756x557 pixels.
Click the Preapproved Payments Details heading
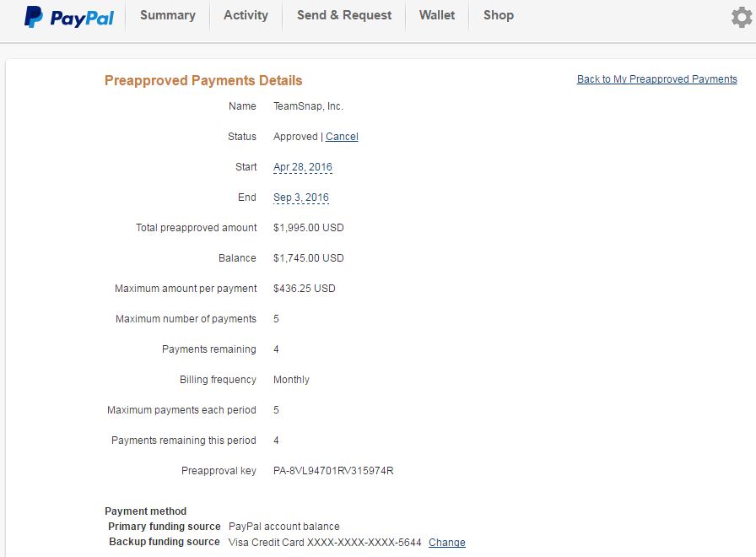(203, 80)
